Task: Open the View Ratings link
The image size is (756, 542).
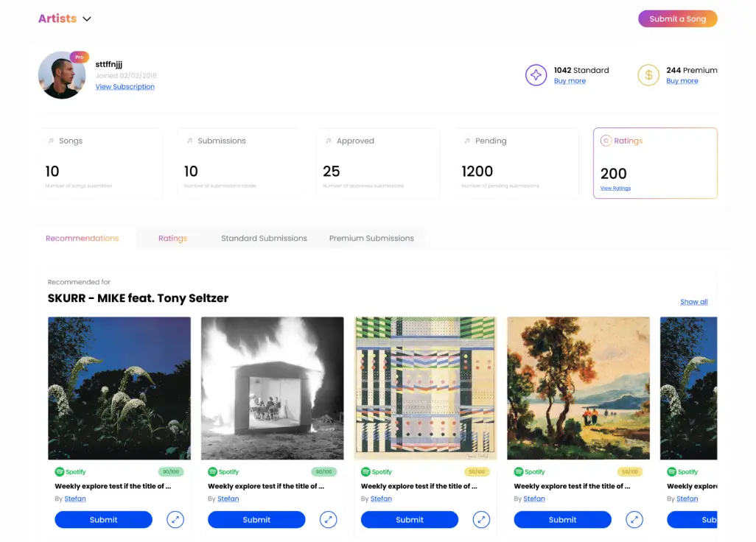Action: click(x=615, y=189)
